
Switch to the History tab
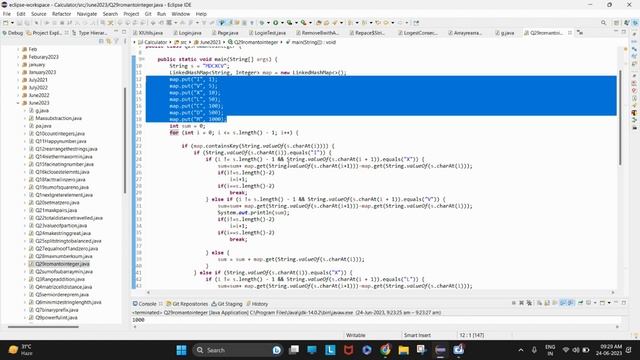(x=257, y=304)
